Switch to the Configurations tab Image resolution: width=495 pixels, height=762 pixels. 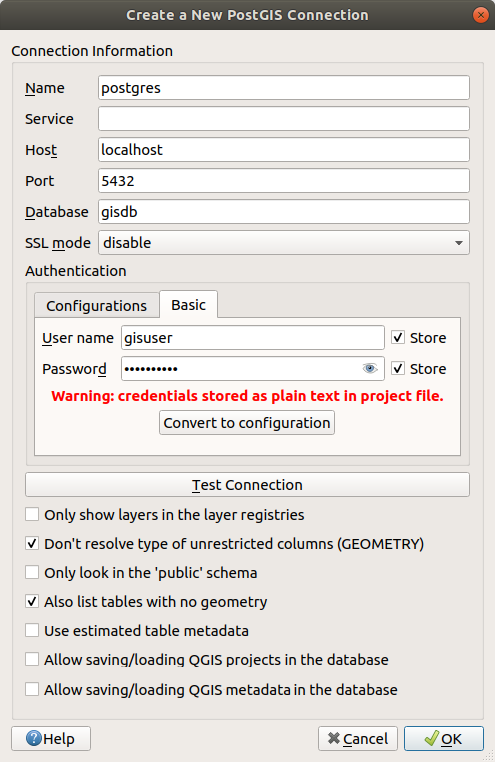tap(97, 305)
